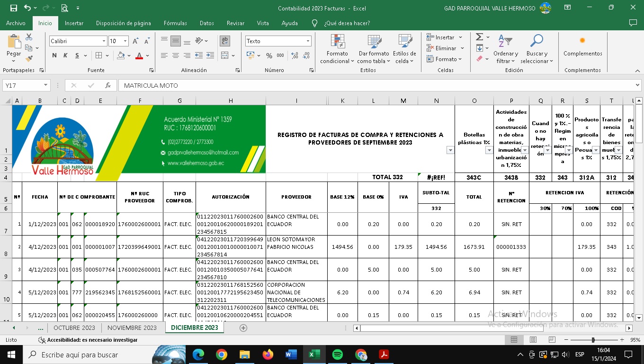Open Spotify from the taskbar

[x=337, y=355]
